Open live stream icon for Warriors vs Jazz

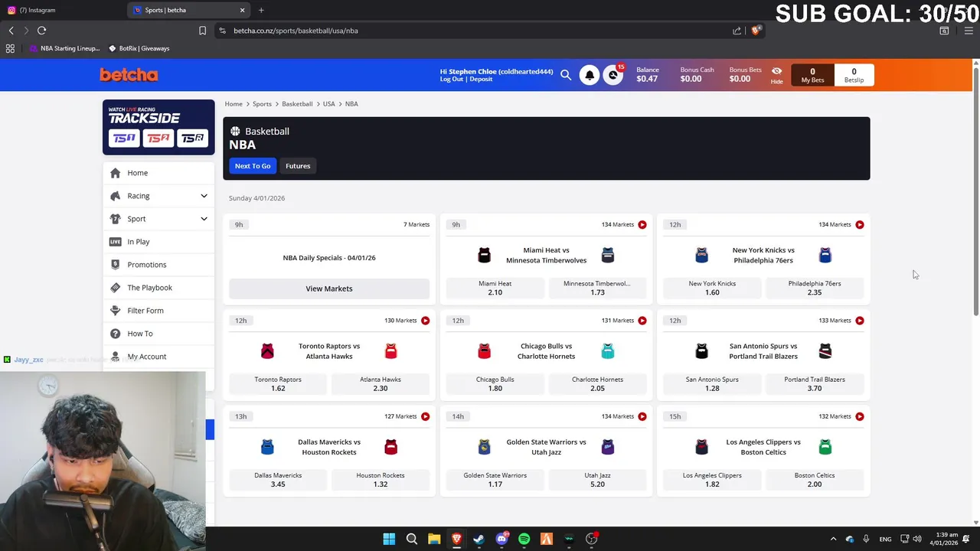[642, 416]
